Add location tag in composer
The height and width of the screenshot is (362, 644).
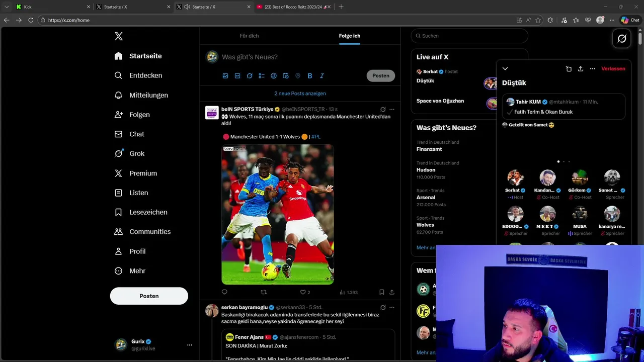point(298,76)
